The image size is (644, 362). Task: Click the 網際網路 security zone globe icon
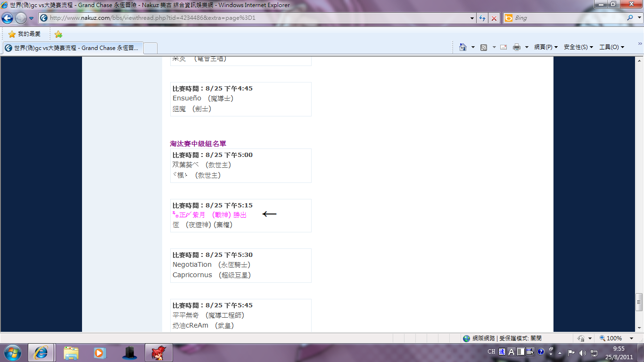pos(467,338)
